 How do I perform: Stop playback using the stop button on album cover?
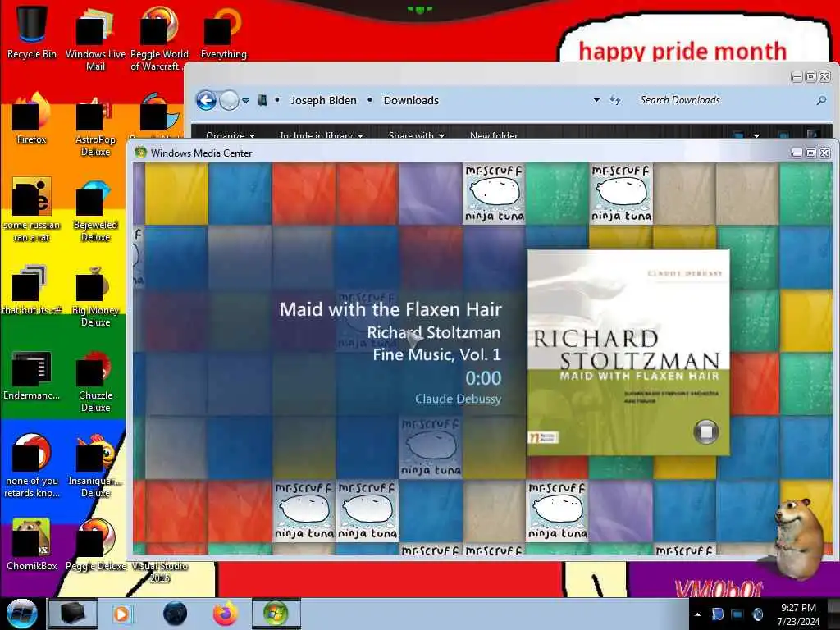click(706, 431)
